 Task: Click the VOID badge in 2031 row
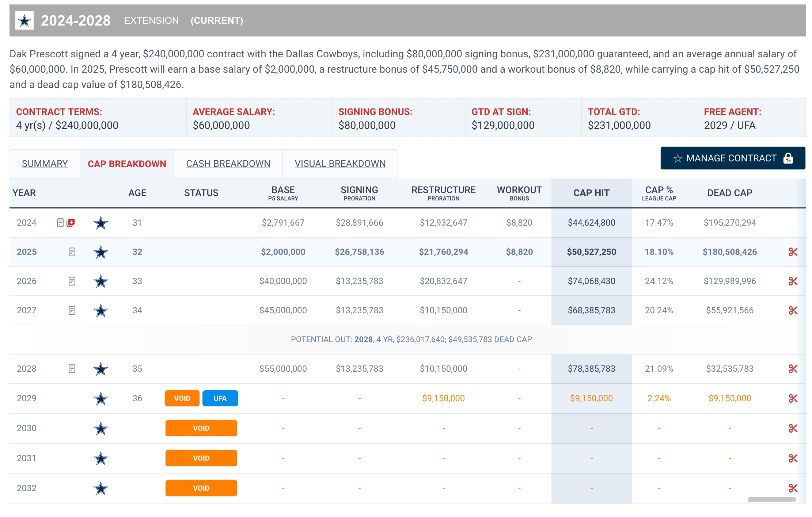(x=201, y=458)
